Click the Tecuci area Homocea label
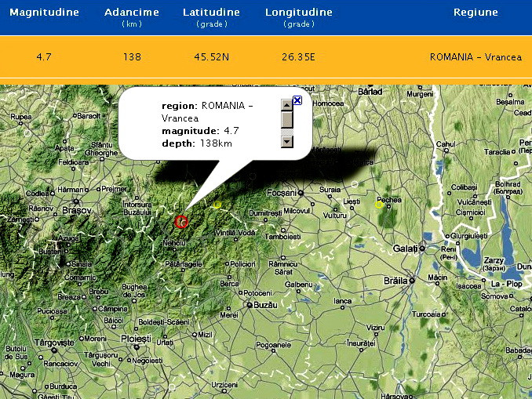532x399 pixels. (328, 103)
